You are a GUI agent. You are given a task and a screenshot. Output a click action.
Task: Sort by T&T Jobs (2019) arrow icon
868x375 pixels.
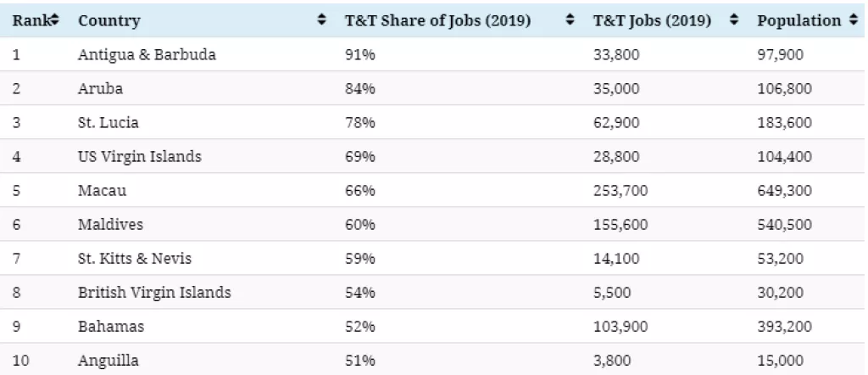click(x=733, y=20)
